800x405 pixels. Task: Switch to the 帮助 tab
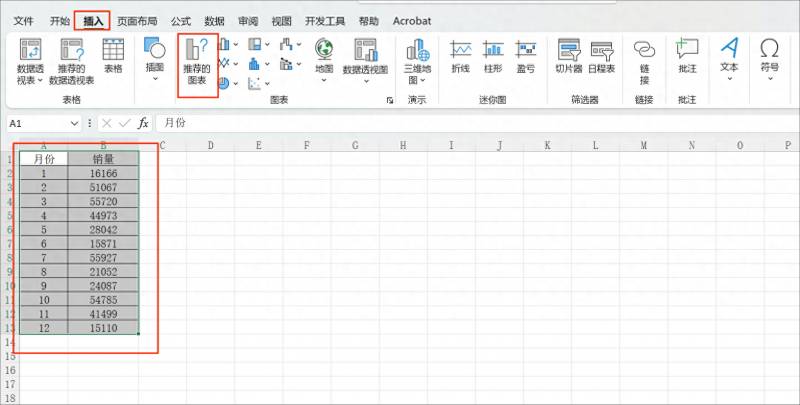click(x=368, y=21)
